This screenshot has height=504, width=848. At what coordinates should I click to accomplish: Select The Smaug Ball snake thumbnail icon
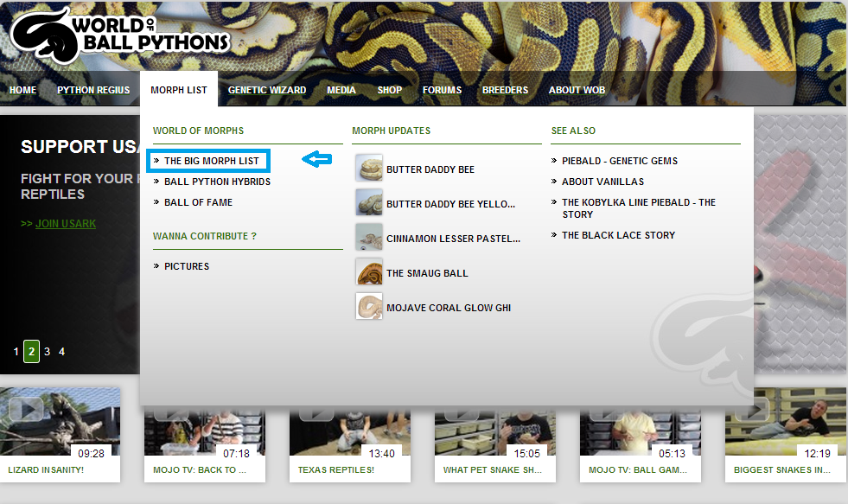pos(369,272)
